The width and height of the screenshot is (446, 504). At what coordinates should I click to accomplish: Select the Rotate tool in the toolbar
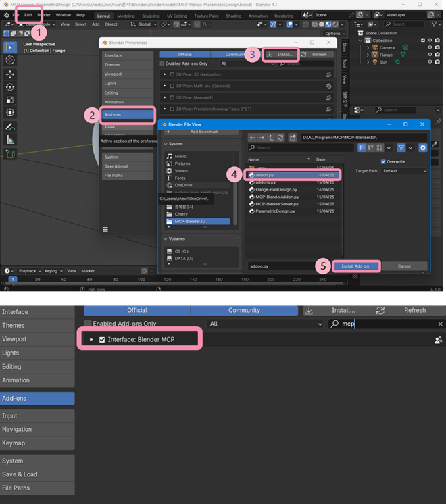tap(10, 87)
